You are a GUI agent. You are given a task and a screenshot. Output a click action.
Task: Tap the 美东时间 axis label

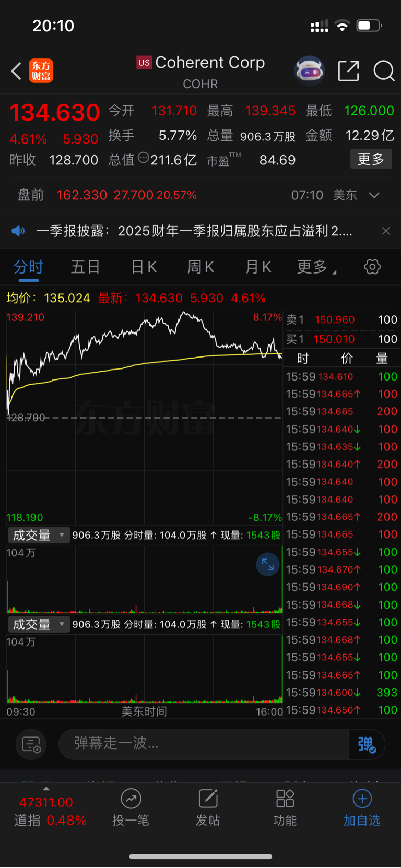pyautogui.click(x=144, y=711)
